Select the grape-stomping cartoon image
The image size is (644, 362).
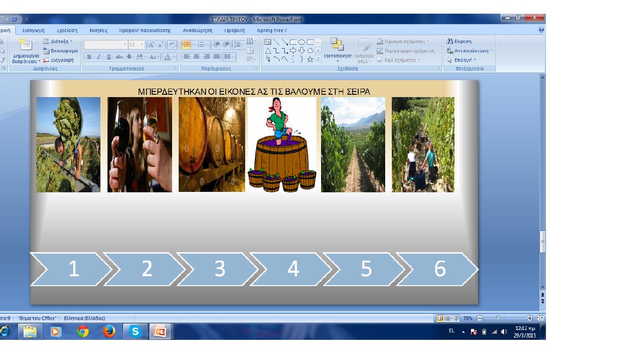click(x=282, y=145)
